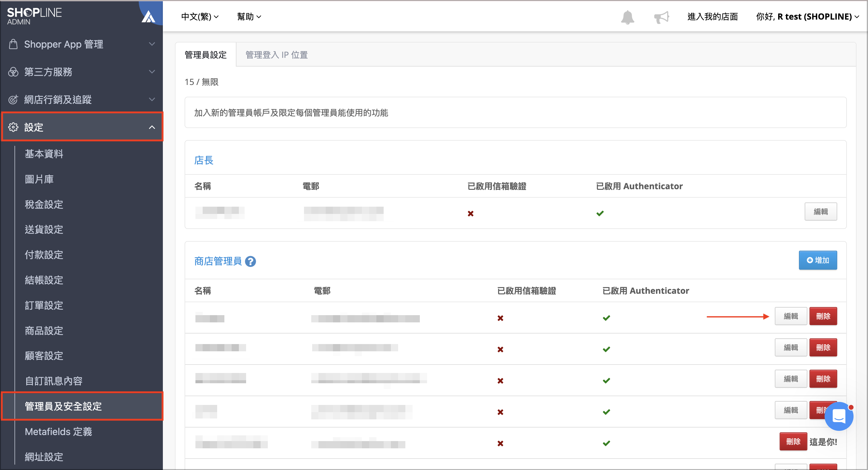Viewport: 868px width, 470px height.
Task: Click the 商店管理員 section heading
Action: [x=218, y=261]
